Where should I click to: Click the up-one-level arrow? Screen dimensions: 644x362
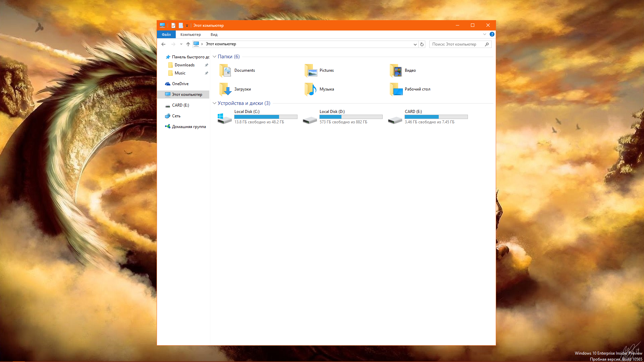coord(188,44)
